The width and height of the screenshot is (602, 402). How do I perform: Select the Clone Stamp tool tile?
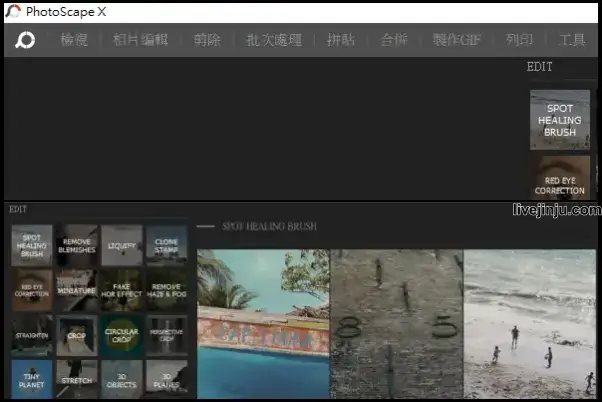coord(167,245)
